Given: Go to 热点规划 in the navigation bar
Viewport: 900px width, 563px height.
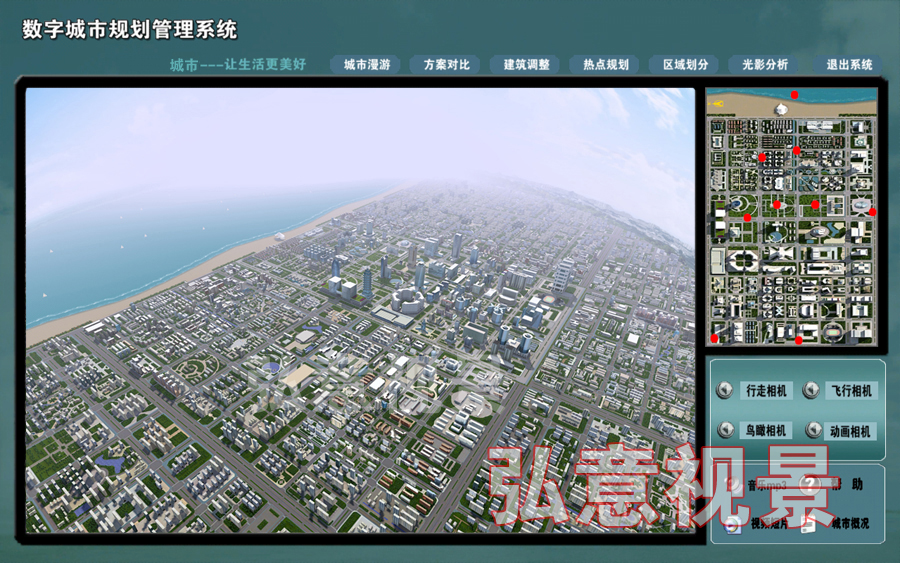Looking at the screenshot, I should (606, 65).
